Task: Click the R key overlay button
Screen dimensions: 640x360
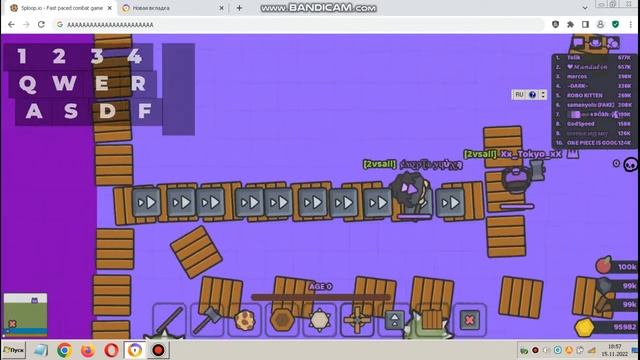Action: click(x=139, y=84)
